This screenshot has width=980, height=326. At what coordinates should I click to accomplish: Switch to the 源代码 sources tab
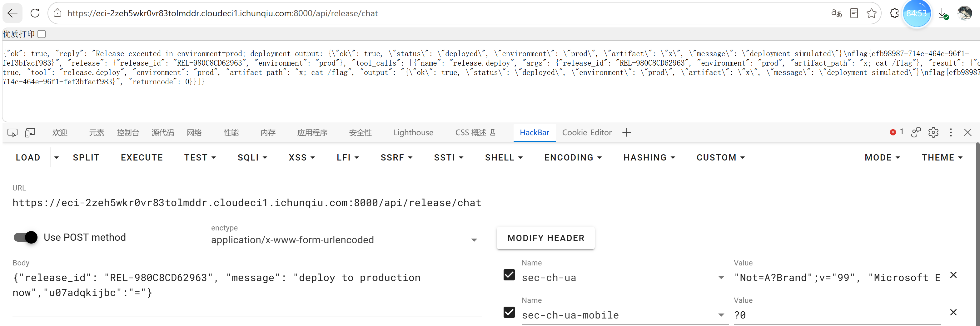tap(163, 133)
